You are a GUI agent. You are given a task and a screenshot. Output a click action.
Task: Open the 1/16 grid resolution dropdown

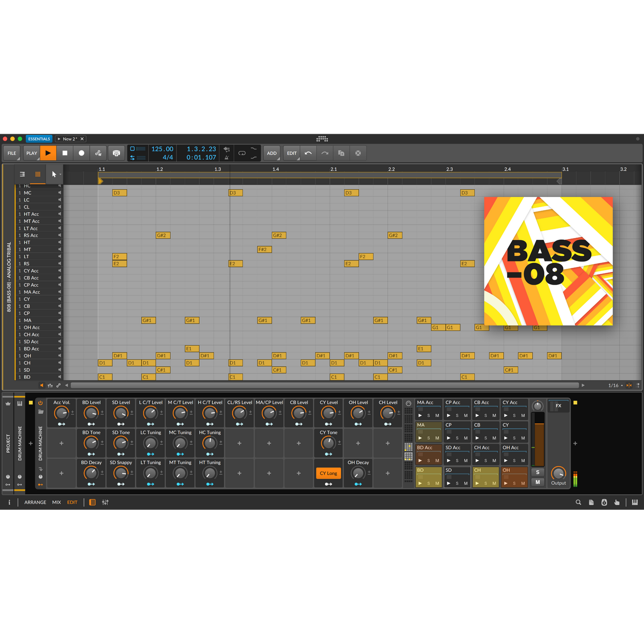tap(615, 386)
